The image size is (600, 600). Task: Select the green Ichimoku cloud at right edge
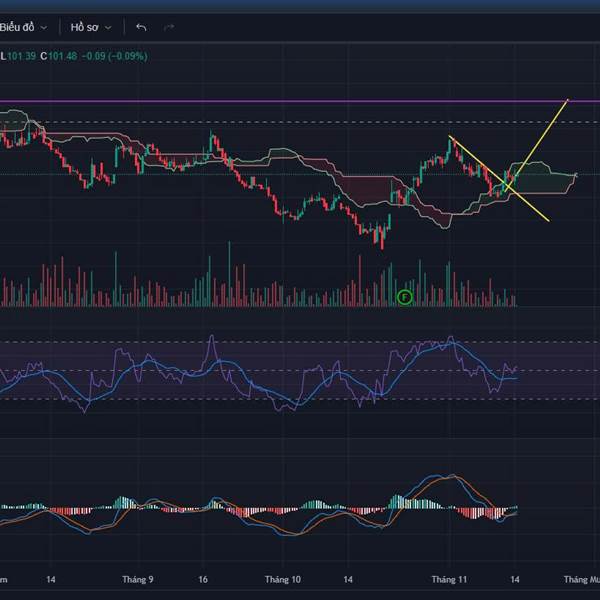(x=545, y=180)
